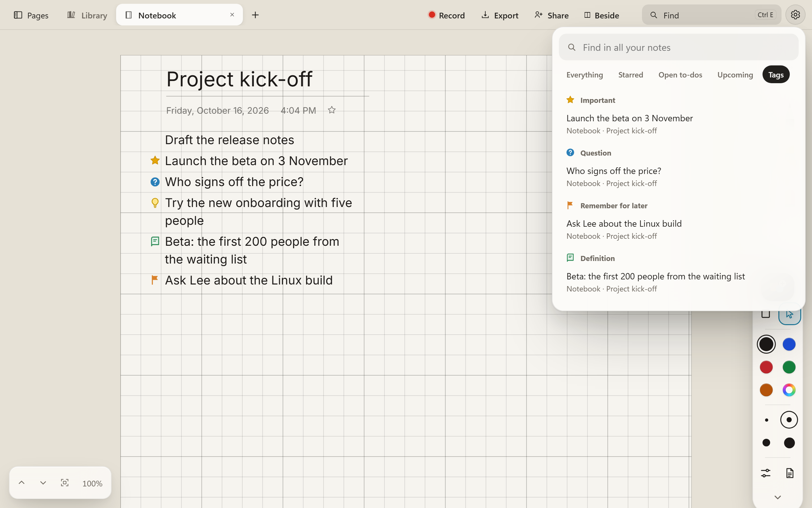The image size is (812, 508).
Task: Open the Pages sidebar
Action: pyautogui.click(x=31, y=15)
